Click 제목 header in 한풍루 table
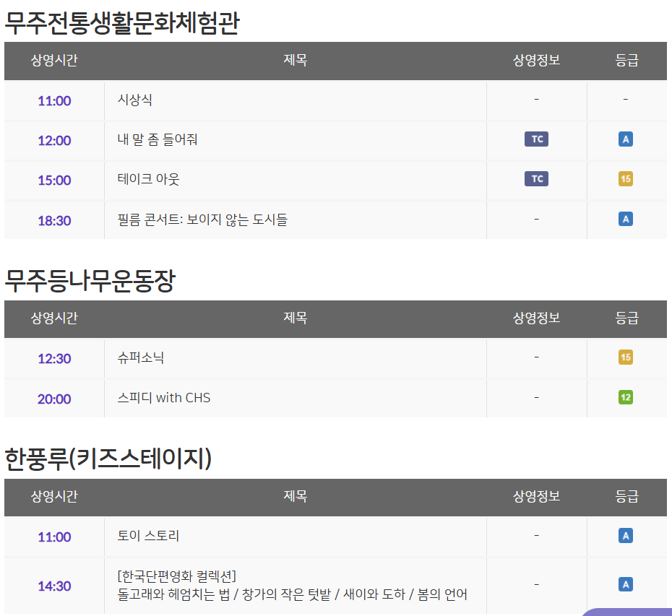The width and height of the screenshot is (672, 616). click(296, 496)
